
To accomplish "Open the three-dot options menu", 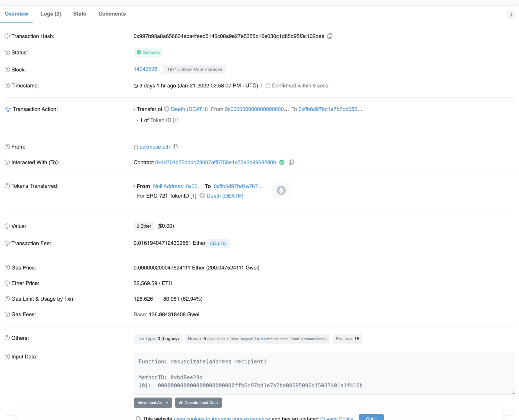I will tap(511, 14).
